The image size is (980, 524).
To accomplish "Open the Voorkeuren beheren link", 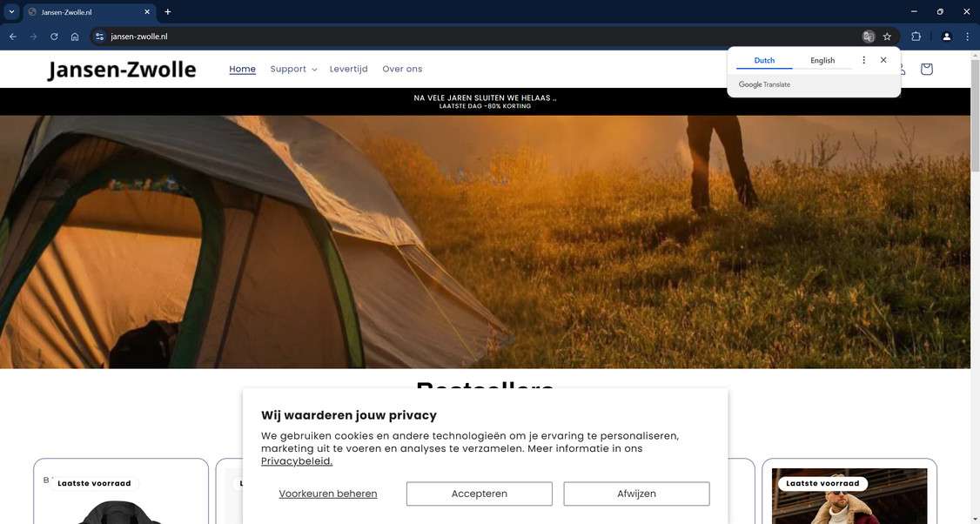I will coord(328,494).
